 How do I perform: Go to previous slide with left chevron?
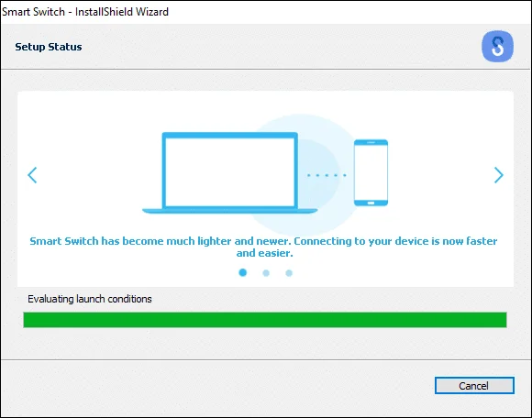[32, 175]
